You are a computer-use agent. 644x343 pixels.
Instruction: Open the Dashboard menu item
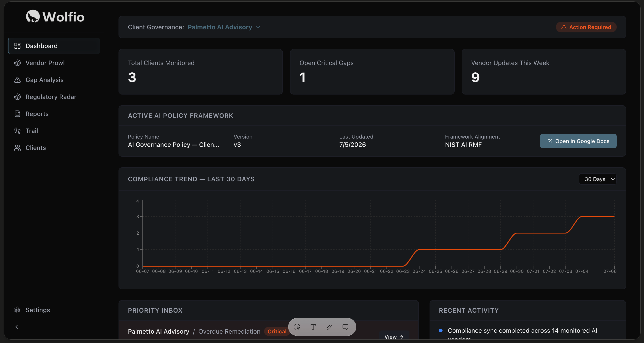coord(54,46)
